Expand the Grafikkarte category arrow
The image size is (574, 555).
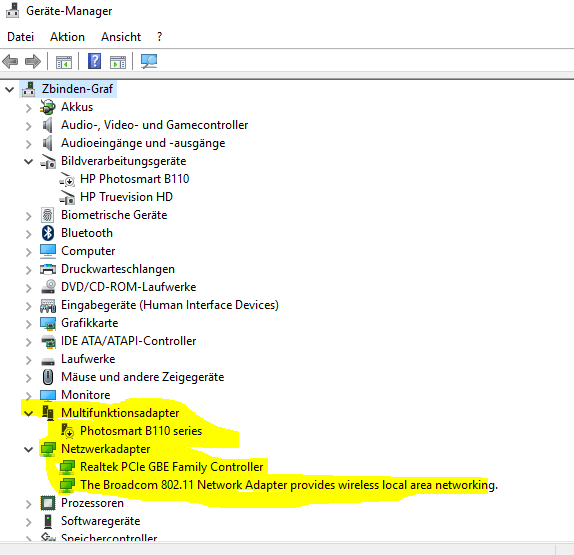(x=29, y=324)
